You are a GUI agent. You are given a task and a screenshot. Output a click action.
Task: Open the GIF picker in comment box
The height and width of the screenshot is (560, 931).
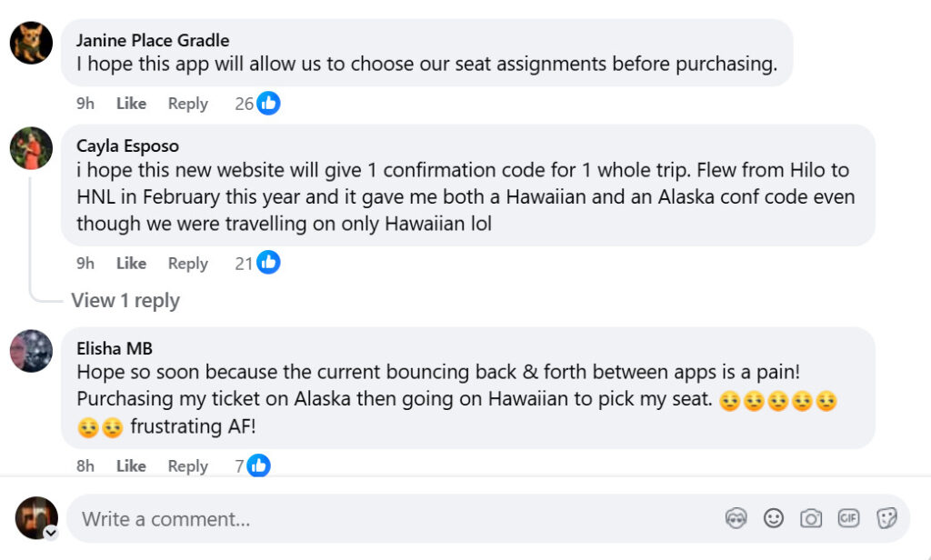(x=848, y=518)
